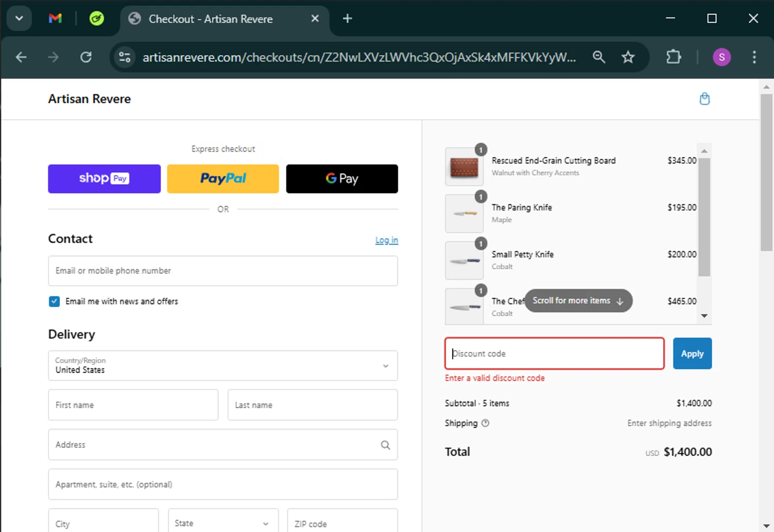Click the address bar URL
Screen dimensions: 774x532
tap(359, 57)
